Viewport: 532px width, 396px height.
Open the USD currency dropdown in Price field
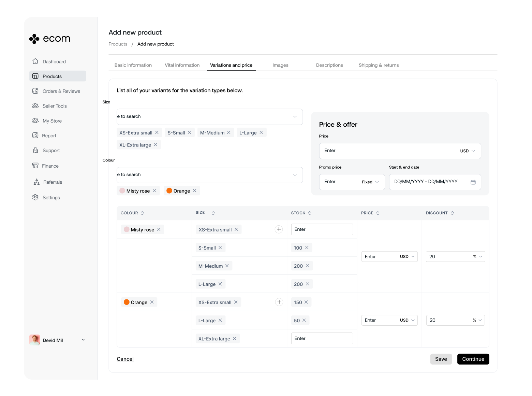click(x=468, y=151)
